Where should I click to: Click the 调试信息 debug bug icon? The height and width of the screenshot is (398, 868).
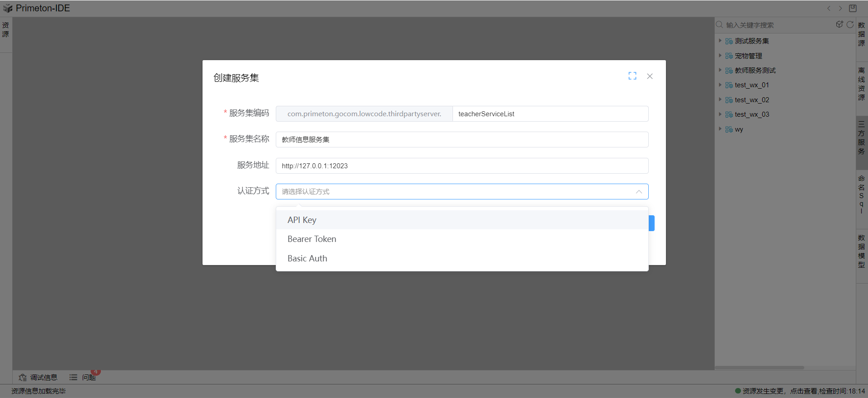click(23, 377)
